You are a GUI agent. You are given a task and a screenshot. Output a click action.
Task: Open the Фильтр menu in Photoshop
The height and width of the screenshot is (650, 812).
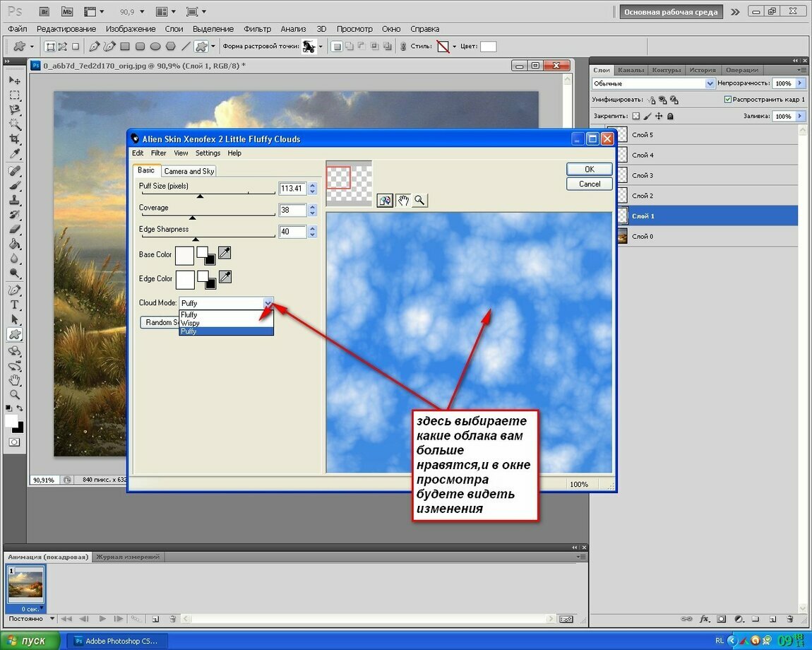[258, 29]
